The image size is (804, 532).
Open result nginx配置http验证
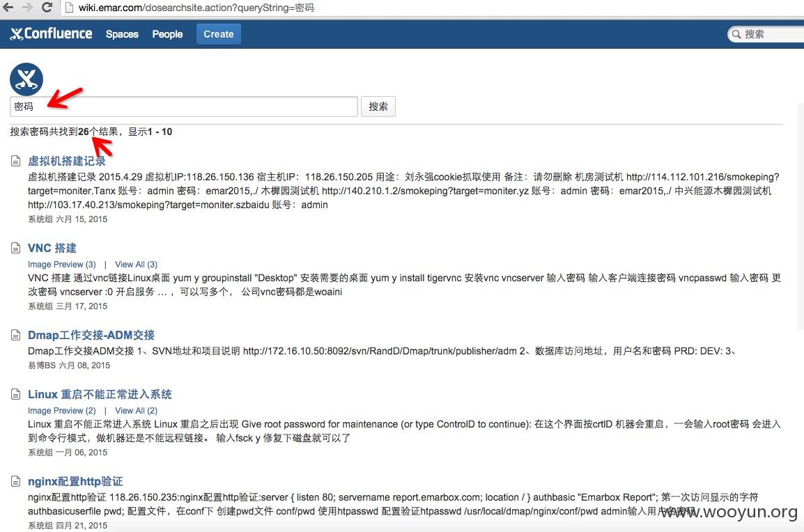pyautogui.click(x=75, y=481)
